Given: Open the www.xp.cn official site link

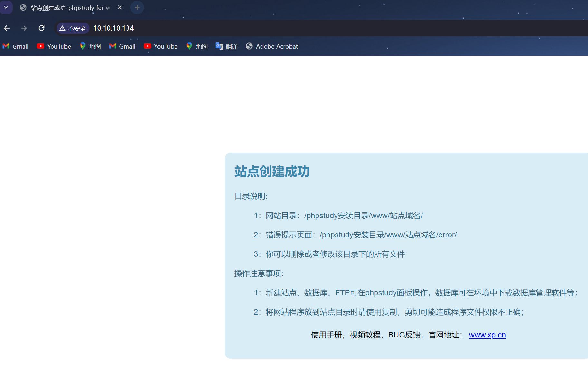Looking at the screenshot, I should (487, 335).
